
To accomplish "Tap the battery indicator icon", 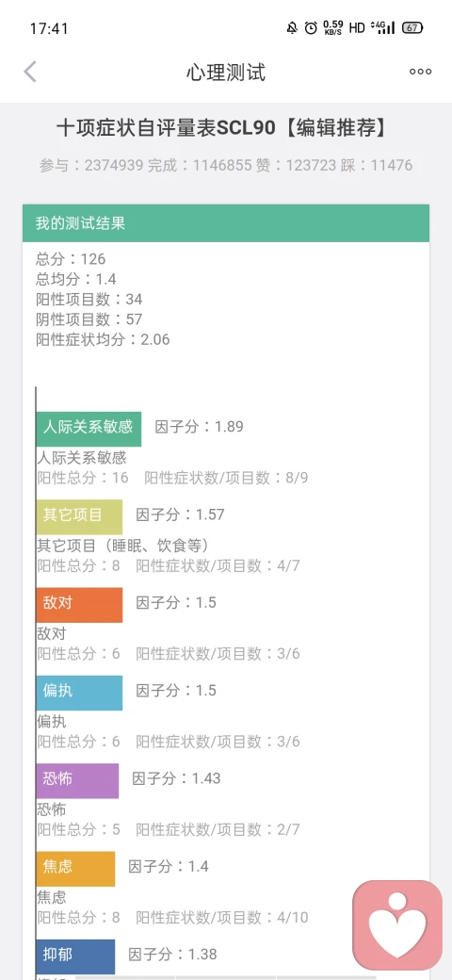I will 412,27.
